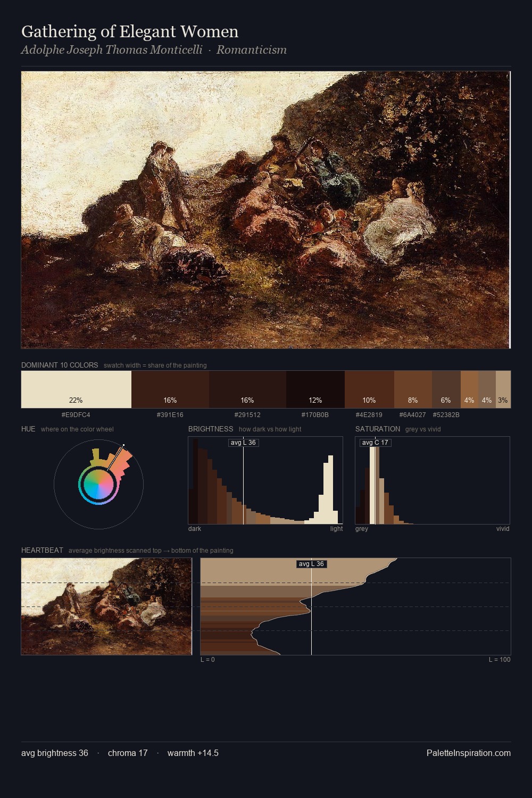The height and width of the screenshot is (798, 532).
Task: Pick the 10% brown swatch #4E2819
Action: click(369, 389)
